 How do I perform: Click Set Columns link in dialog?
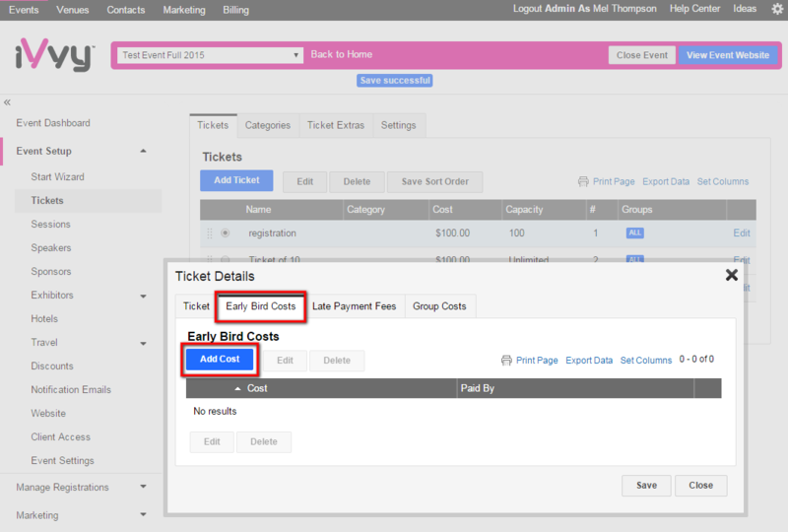(646, 360)
